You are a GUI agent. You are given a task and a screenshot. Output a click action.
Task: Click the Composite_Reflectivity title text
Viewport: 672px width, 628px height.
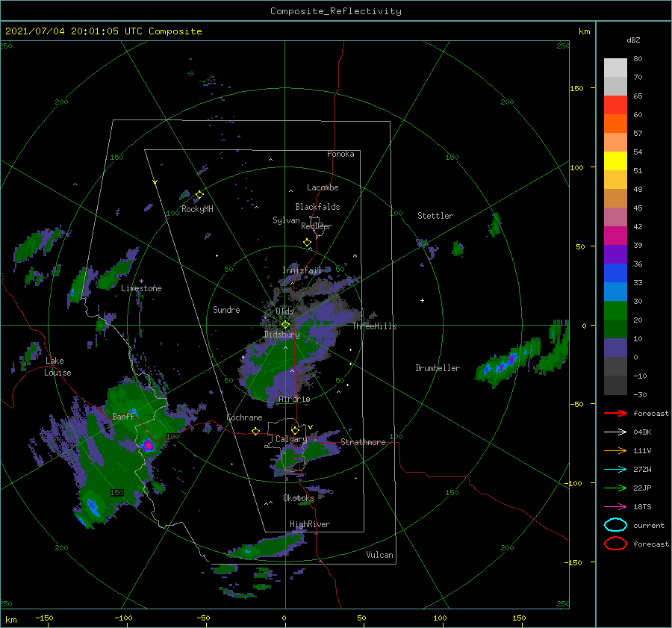336,11
